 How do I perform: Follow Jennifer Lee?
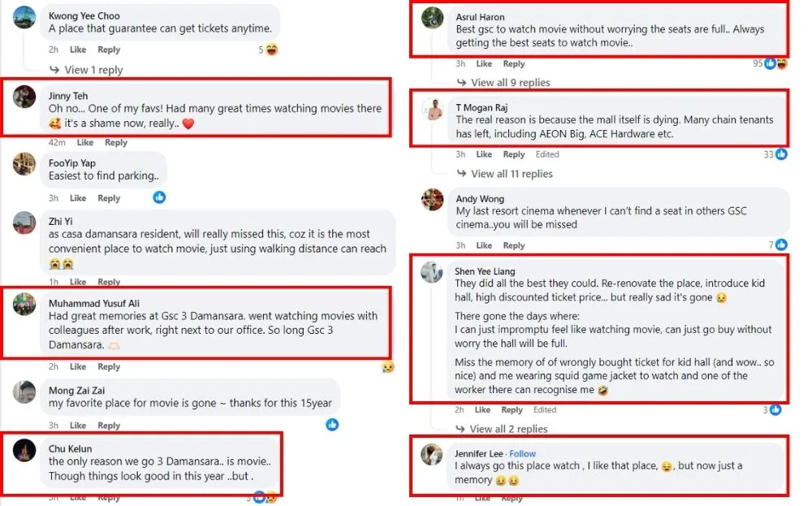[523, 453]
